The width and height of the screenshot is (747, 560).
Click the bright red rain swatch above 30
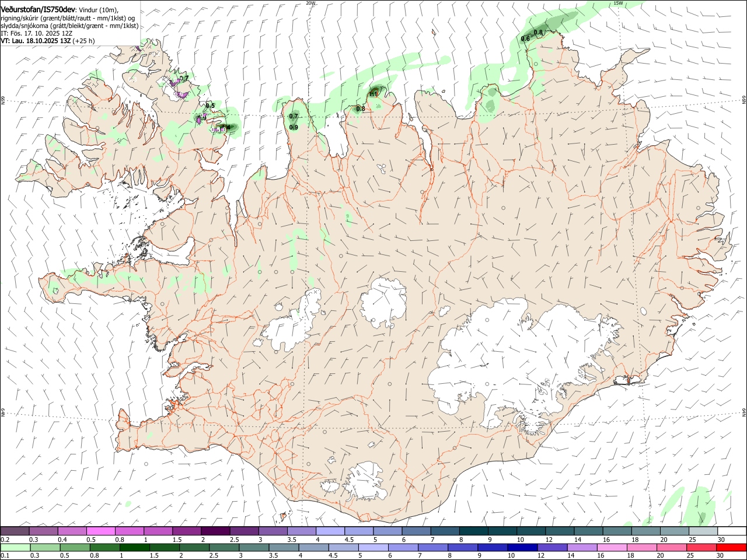point(731,547)
